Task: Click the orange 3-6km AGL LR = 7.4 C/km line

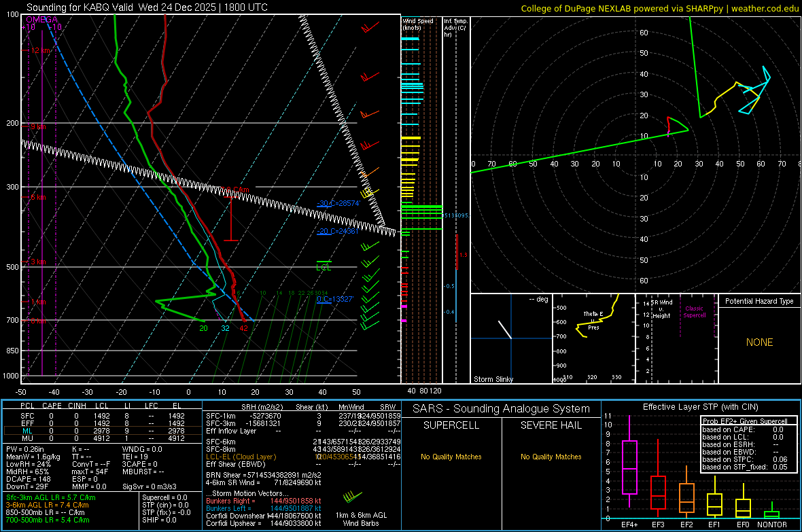Action: coord(48,505)
